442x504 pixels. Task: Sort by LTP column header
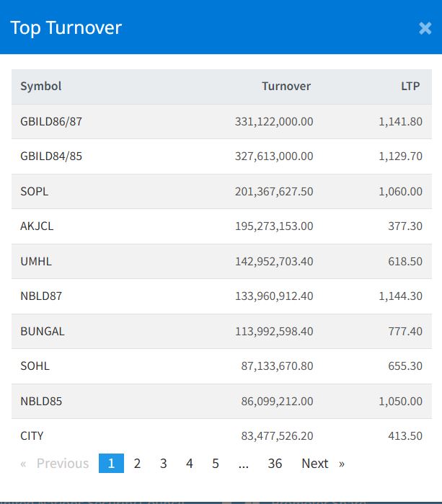tap(410, 86)
